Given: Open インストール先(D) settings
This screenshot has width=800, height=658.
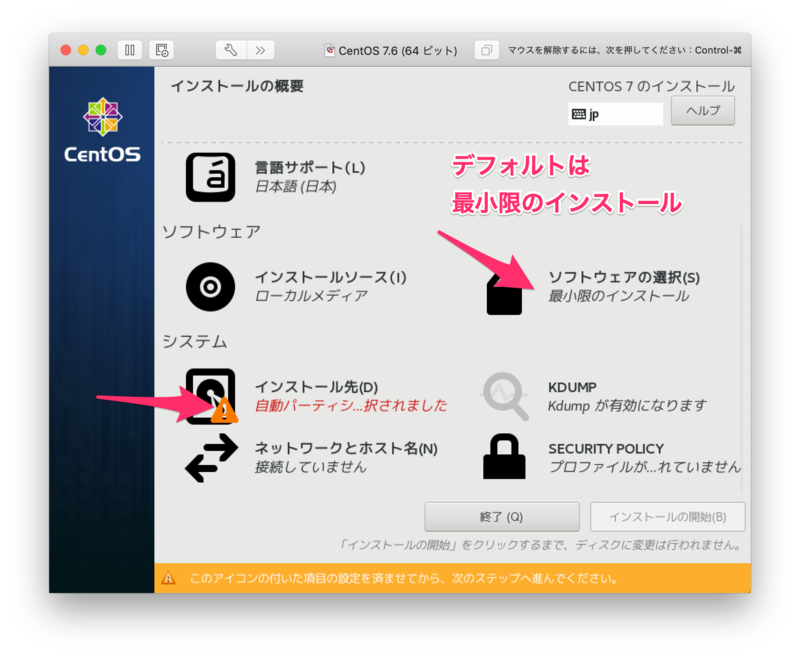Looking at the screenshot, I should [x=316, y=387].
